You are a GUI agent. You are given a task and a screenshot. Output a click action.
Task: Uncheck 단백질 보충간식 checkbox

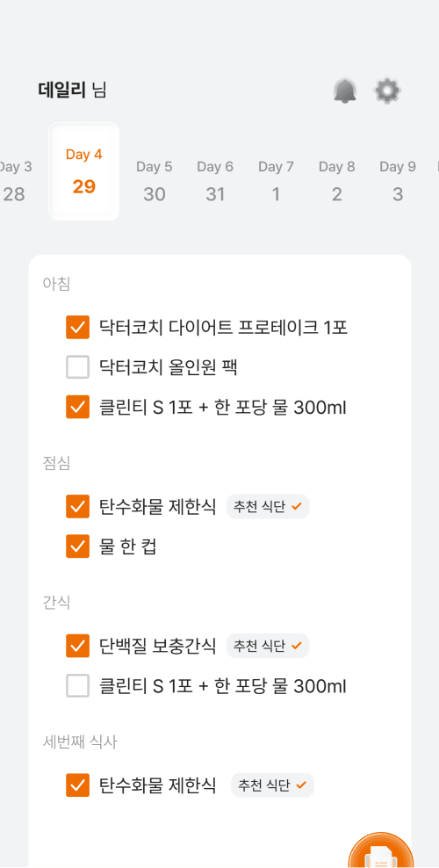[77, 646]
